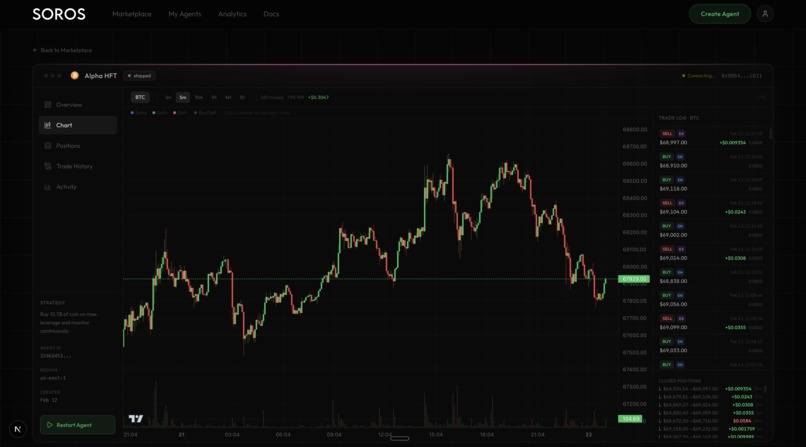Click the Activity sidebar icon

[47, 187]
